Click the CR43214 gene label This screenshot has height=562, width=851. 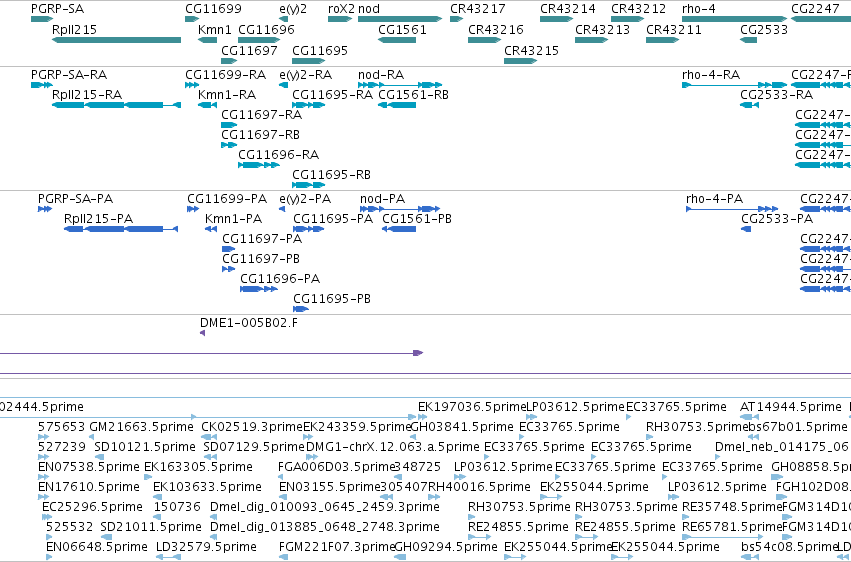coord(568,9)
